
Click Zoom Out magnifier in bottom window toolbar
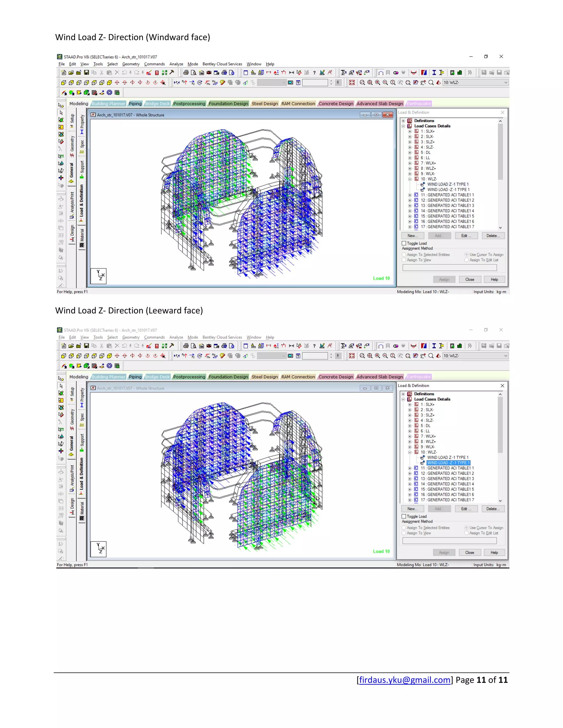tap(385, 356)
